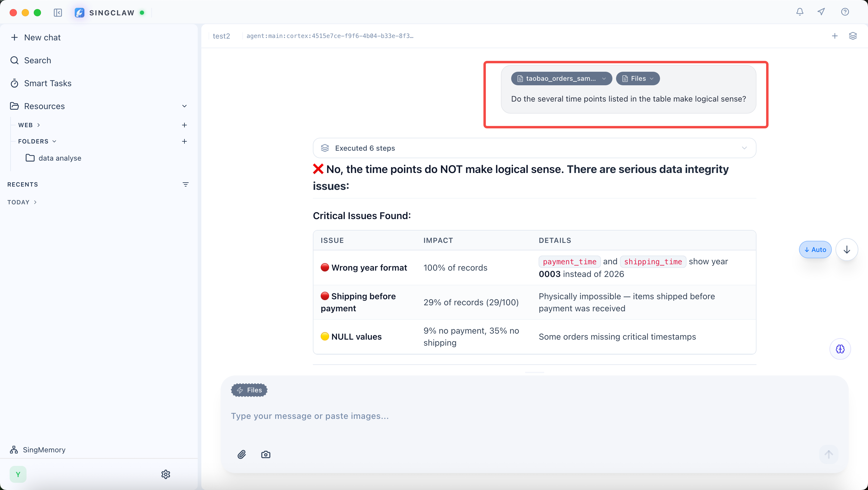Click the camera screenshot icon
868x490 pixels.
click(x=266, y=454)
